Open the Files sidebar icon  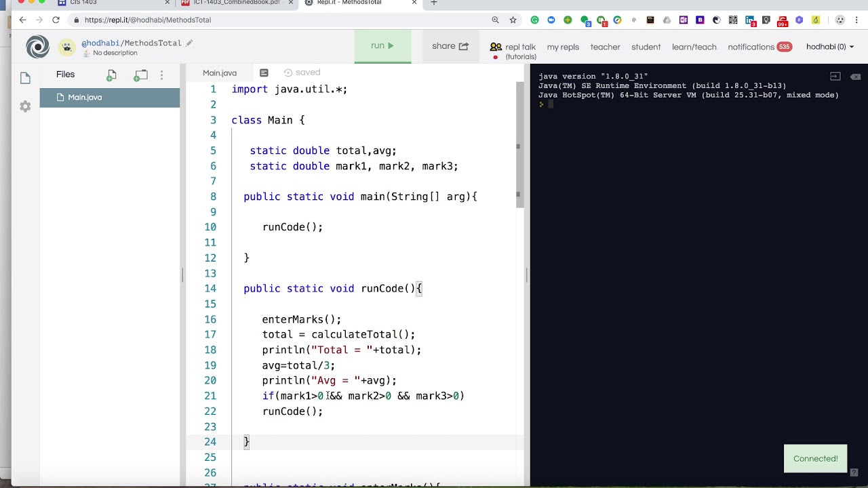[x=25, y=78]
